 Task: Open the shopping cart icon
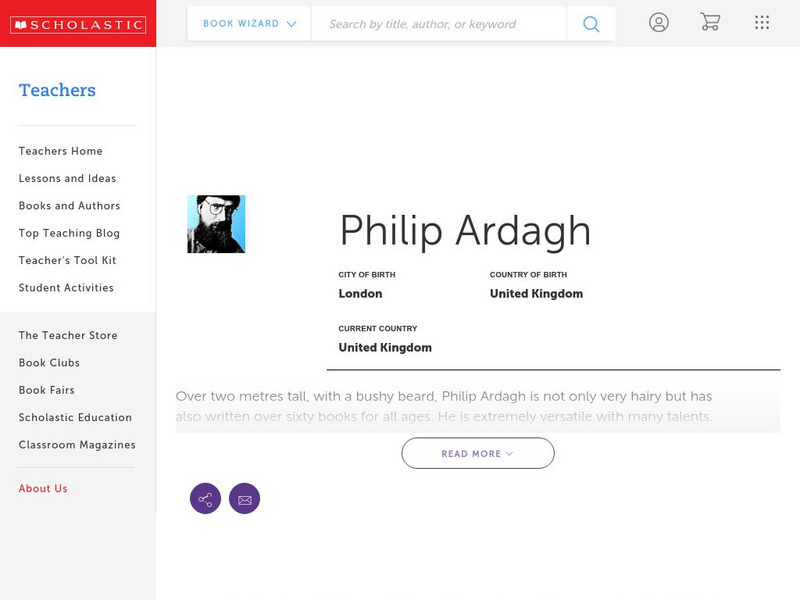[710, 23]
